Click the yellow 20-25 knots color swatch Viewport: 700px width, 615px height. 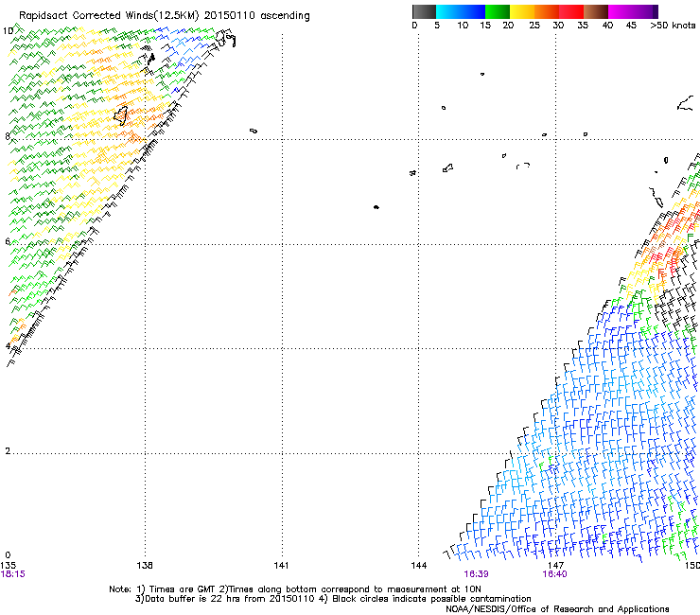tap(522, 11)
